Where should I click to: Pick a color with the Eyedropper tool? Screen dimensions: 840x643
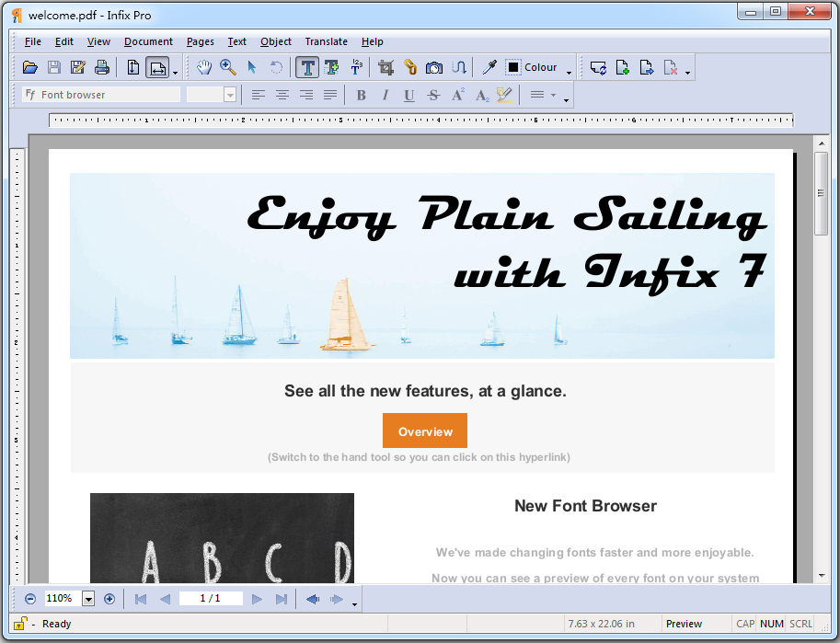click(x=488, y=66)
